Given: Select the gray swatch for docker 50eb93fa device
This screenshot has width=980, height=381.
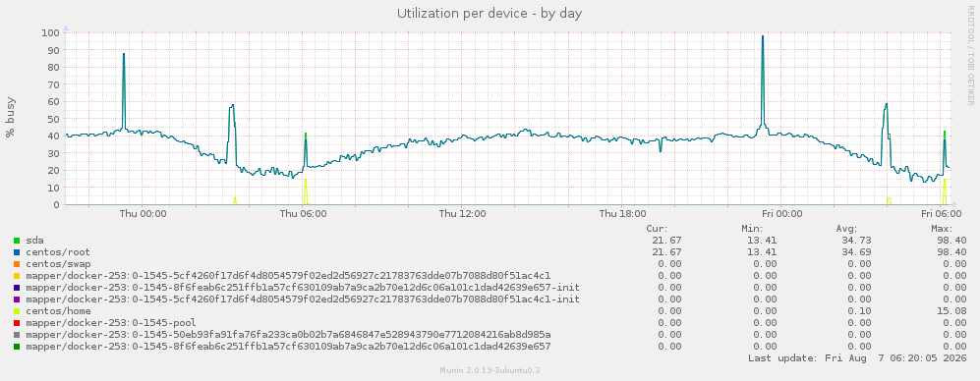Looking at the screenshot, I should pyautogui.click(x=17, y=335).
